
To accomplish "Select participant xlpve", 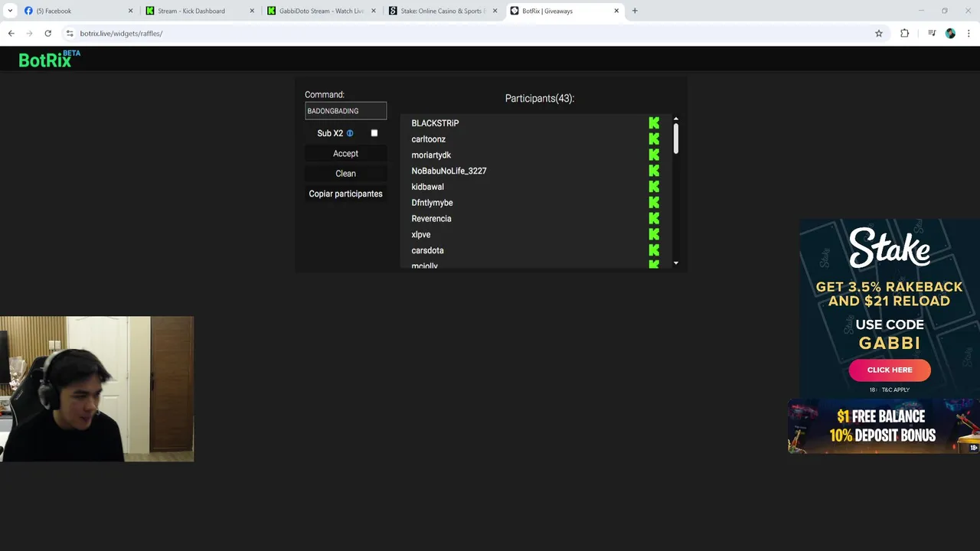I will point(421,235).
